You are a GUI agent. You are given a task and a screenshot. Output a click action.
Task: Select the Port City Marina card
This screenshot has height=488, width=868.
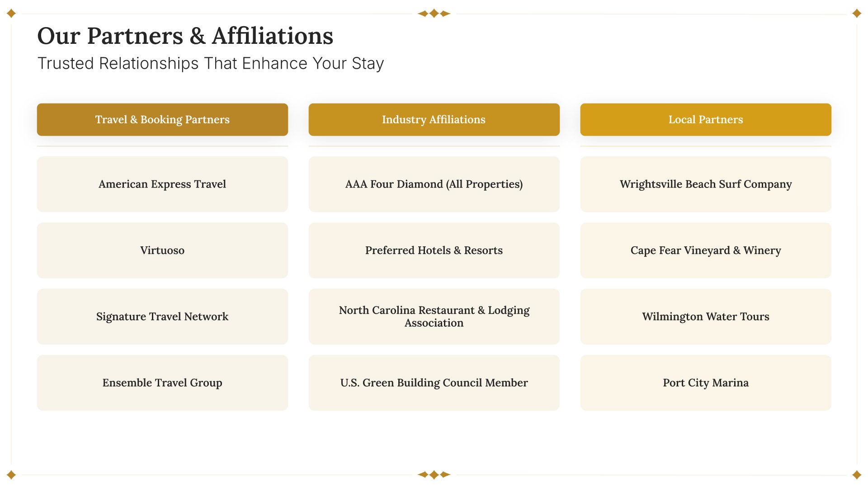[706, 383]
